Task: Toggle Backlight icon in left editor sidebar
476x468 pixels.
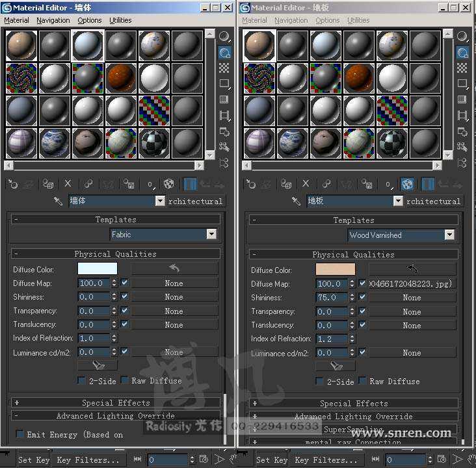Action: (224, 52)
